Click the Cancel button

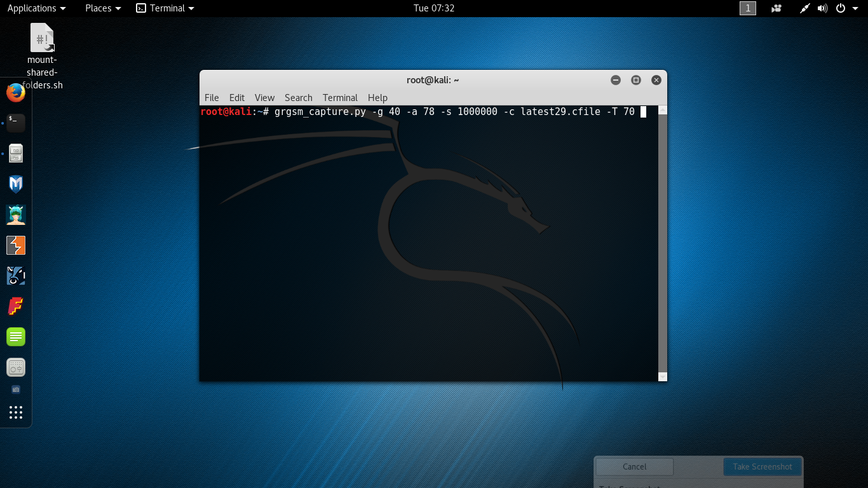[634, 467]
